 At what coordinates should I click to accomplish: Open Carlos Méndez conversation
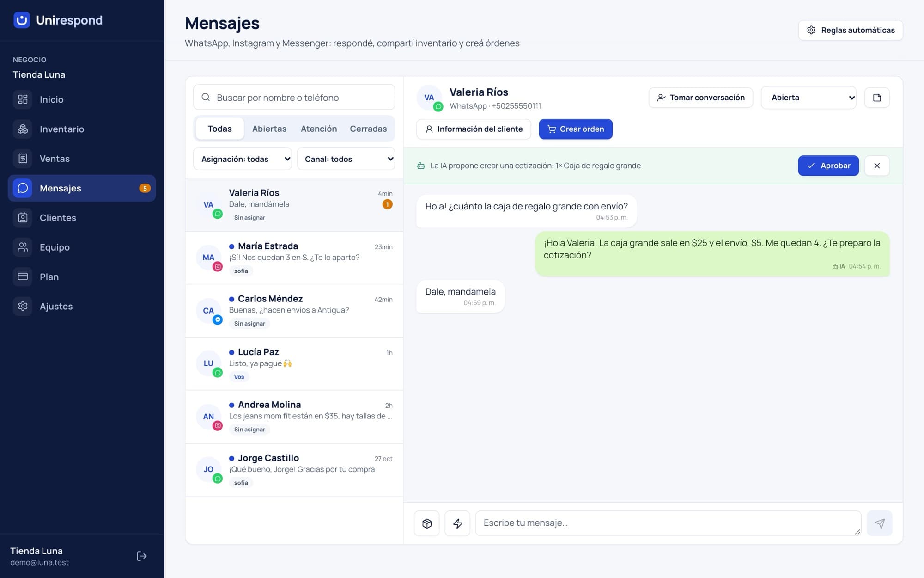tap(294, 311)
